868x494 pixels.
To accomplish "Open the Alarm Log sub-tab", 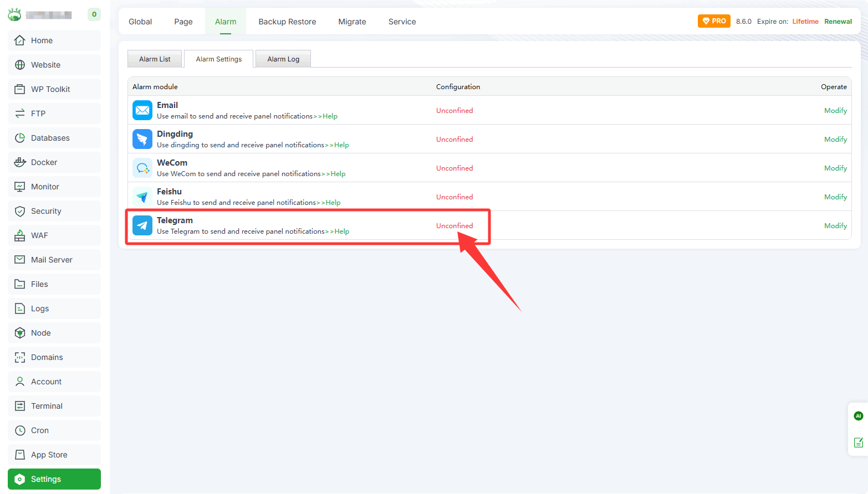I will 283,59.
